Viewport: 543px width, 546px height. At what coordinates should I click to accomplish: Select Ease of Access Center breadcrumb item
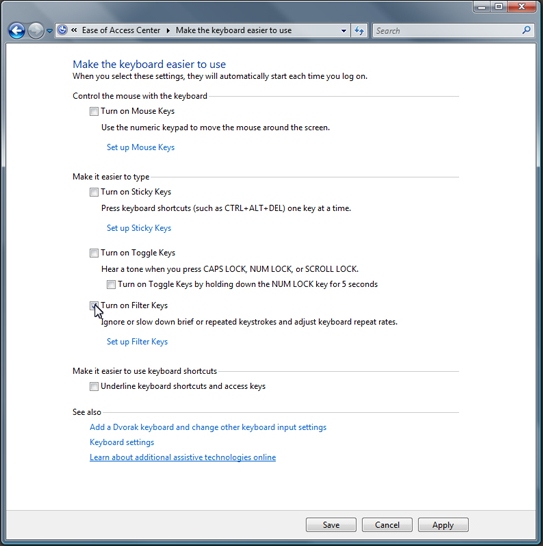[121, 30]
